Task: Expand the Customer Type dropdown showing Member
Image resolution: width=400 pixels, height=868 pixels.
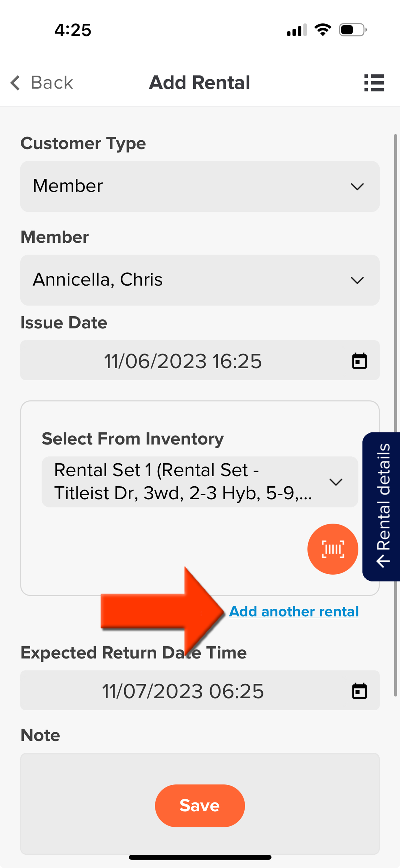Action: coord(200,186)
